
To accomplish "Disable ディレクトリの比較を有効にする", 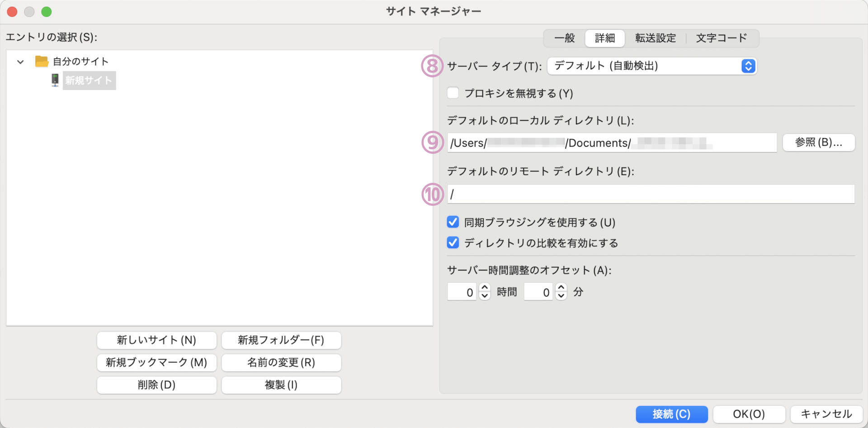I will point(453,243).
